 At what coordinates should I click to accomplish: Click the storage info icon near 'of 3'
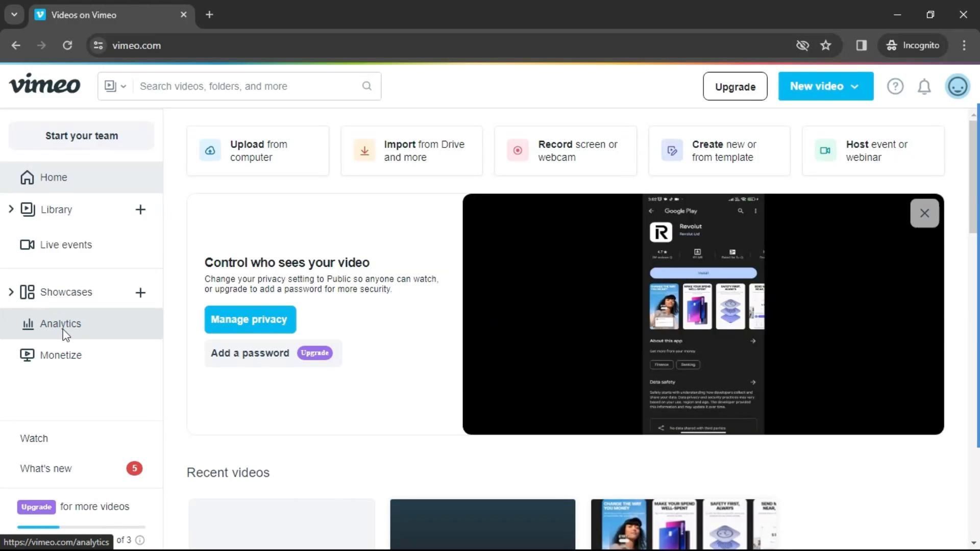pos(140,540)
